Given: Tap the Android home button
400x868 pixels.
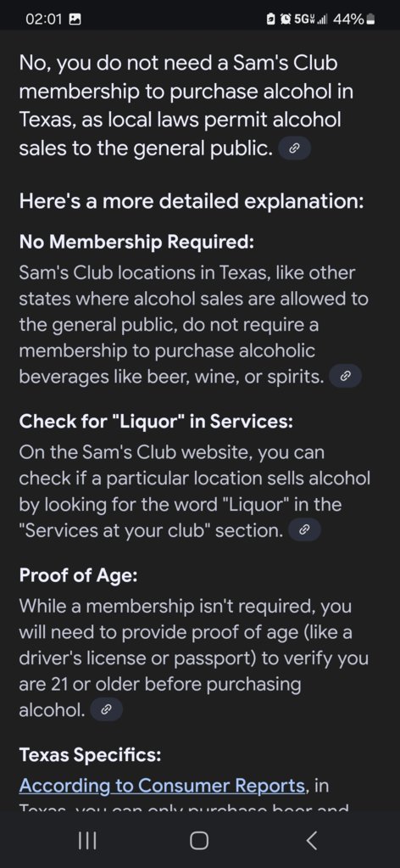Looking at the screenshot, I should point(199,840).
